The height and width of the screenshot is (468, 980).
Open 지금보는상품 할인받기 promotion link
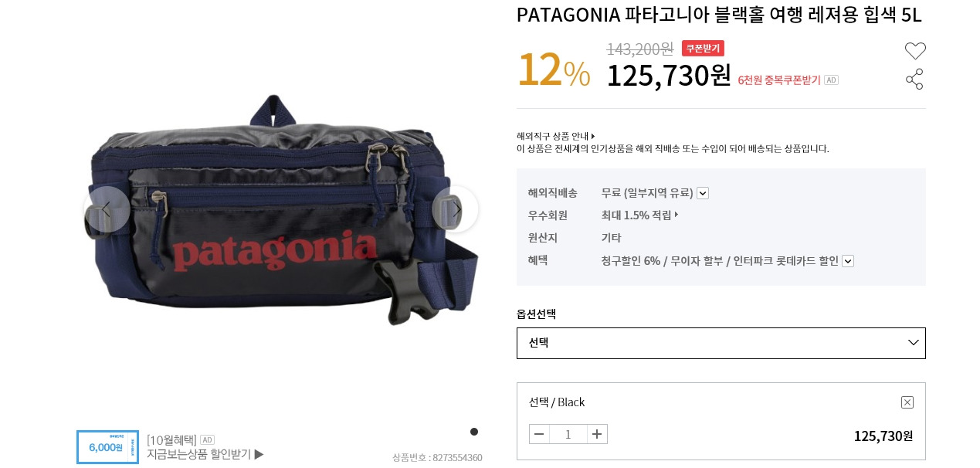(x=205, y=454)
